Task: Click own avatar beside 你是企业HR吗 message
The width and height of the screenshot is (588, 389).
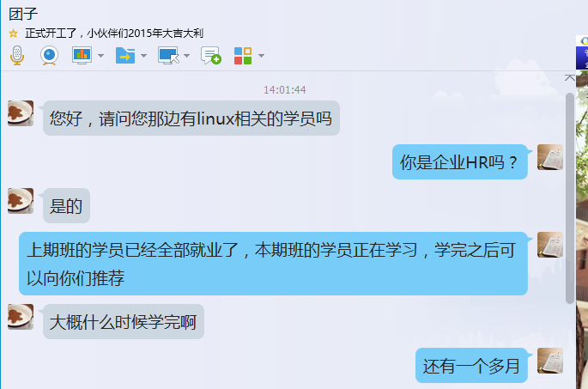Action: coord(550,157)
